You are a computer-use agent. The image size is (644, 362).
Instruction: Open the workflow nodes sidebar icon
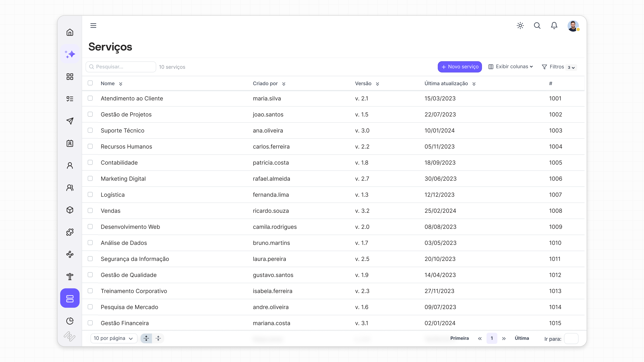pos(70,254)
